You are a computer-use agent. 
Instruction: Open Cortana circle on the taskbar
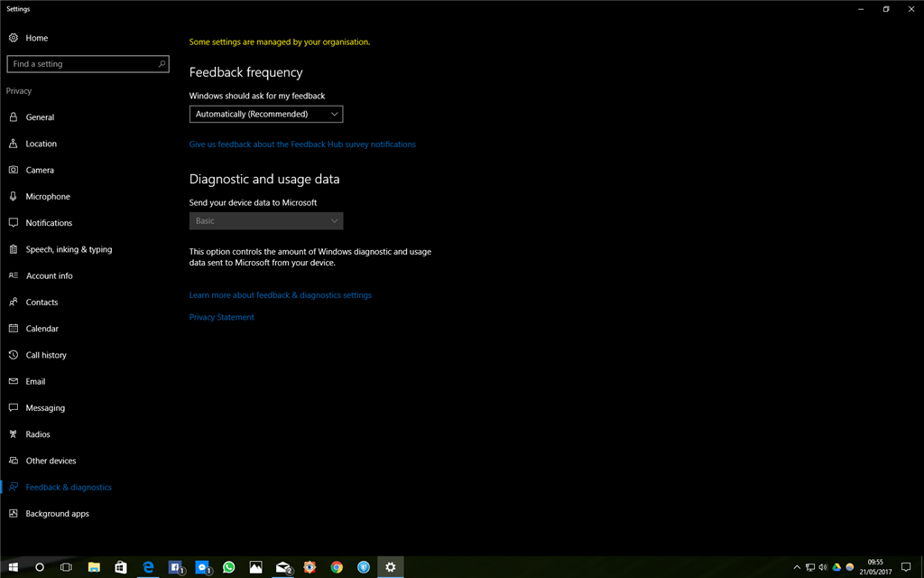(40, 567)
